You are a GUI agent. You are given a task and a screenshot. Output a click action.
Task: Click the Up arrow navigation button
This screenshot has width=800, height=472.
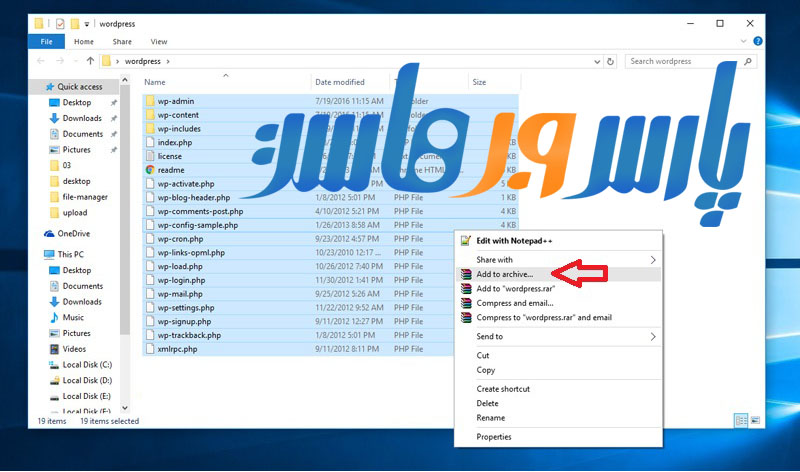[x=90, y=61]
